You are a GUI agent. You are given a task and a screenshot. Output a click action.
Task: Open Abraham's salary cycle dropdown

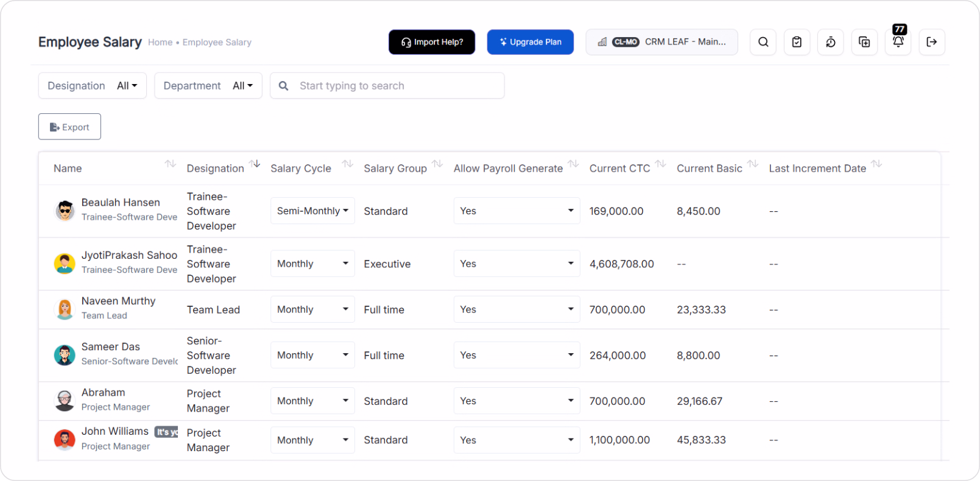pyautogui.click(x=312, y=401)
